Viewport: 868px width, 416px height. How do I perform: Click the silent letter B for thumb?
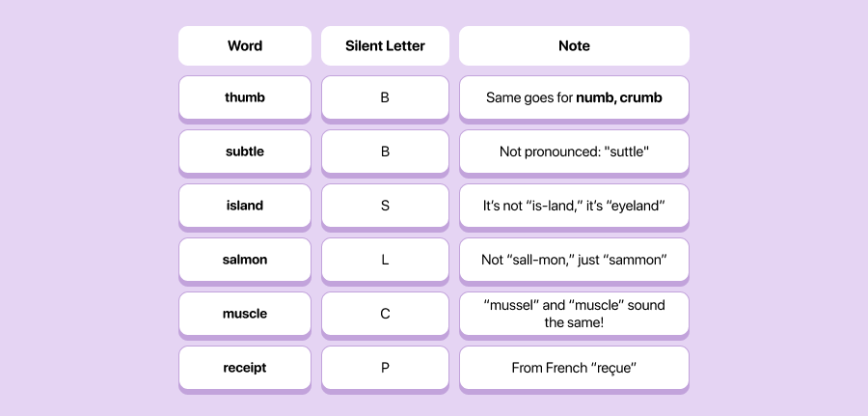pos(385,97)
